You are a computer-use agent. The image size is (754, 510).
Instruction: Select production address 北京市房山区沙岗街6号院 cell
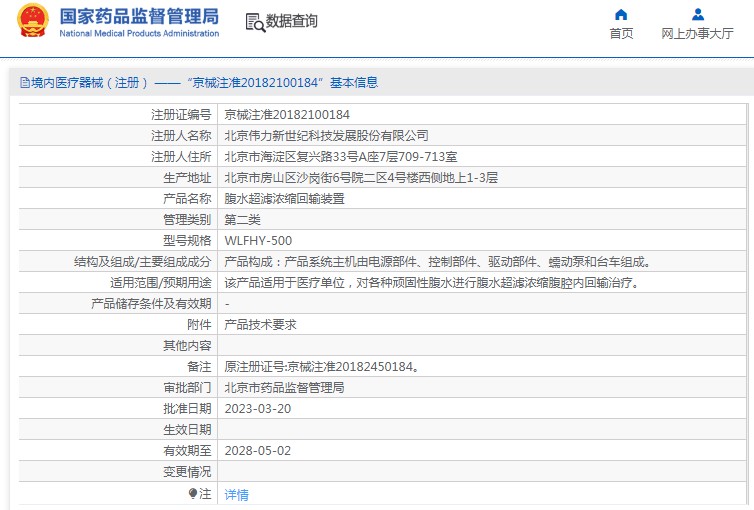point(361,178)
